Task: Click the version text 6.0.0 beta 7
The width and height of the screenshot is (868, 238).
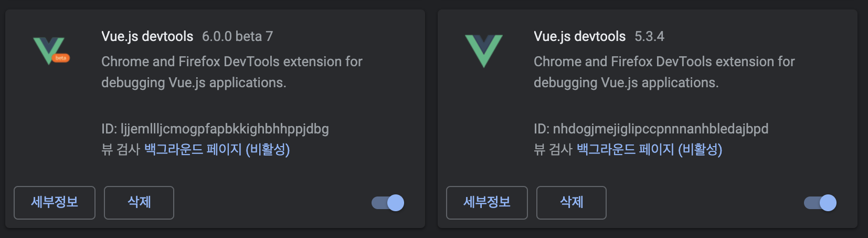Action: pyautogui.click(x=237, y=36)
